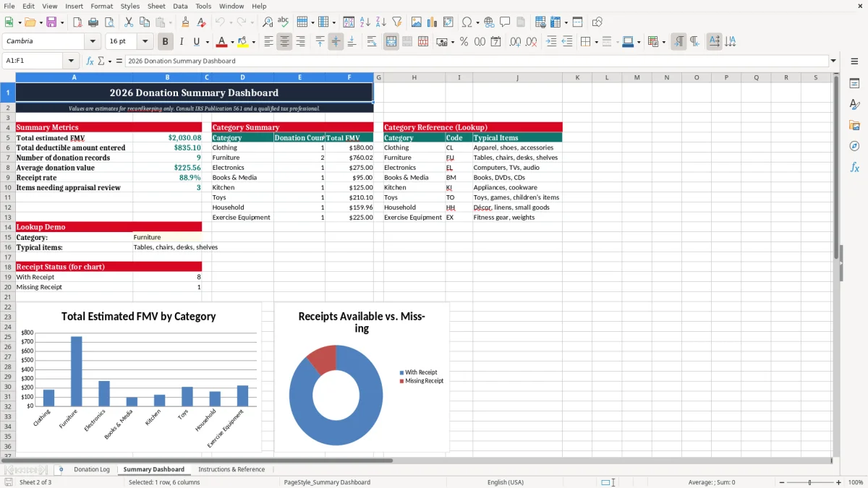Toggle Italic formatting
The height and width of the screenshot is (488, 868).
coord(182,42)
